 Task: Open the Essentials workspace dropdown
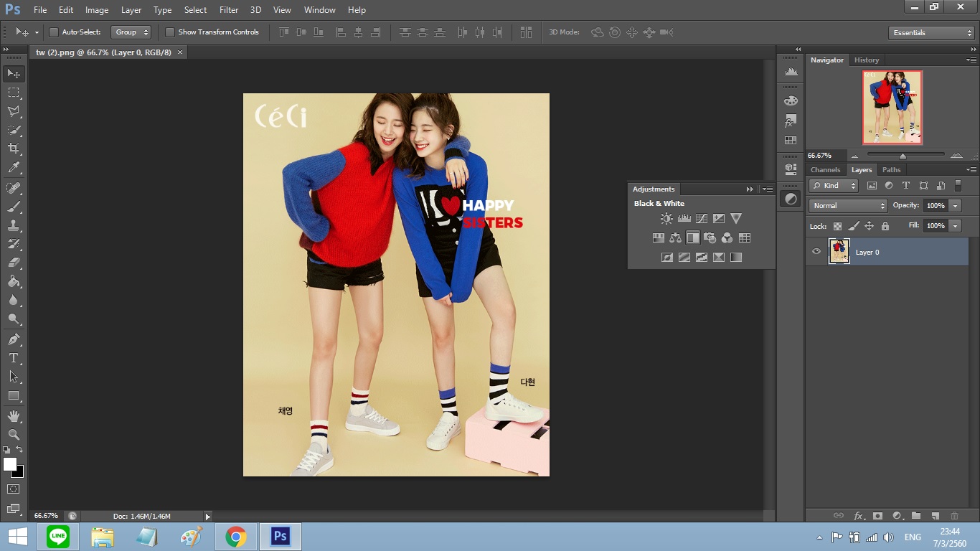(x=930, y=33)
